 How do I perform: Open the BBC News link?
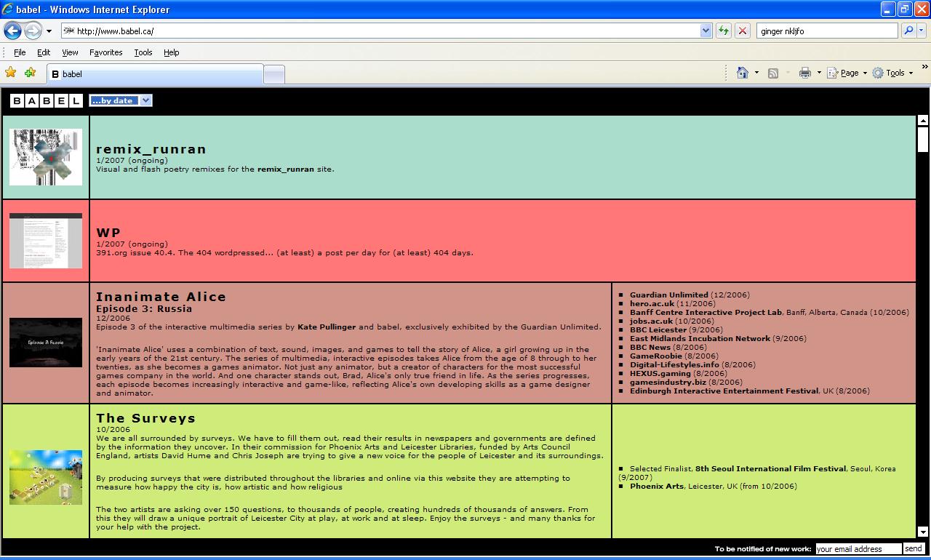(x=650, y=347)
